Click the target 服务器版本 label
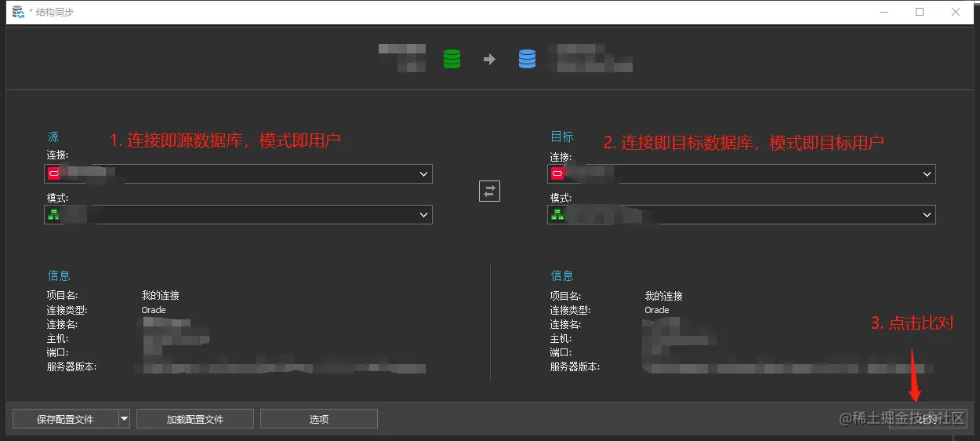The height and width of the screenshot is (441, 980). tap(575, 366)
